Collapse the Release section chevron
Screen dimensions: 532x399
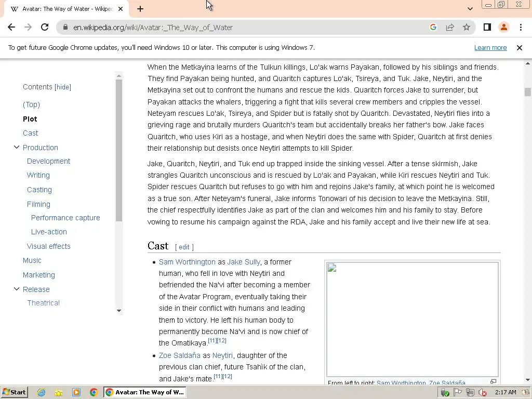pyautogui.click(x=16, y=289)
